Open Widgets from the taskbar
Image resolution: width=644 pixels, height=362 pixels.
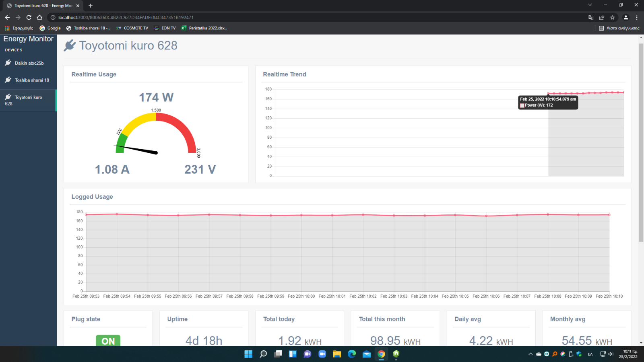click(x=293, y=354)
